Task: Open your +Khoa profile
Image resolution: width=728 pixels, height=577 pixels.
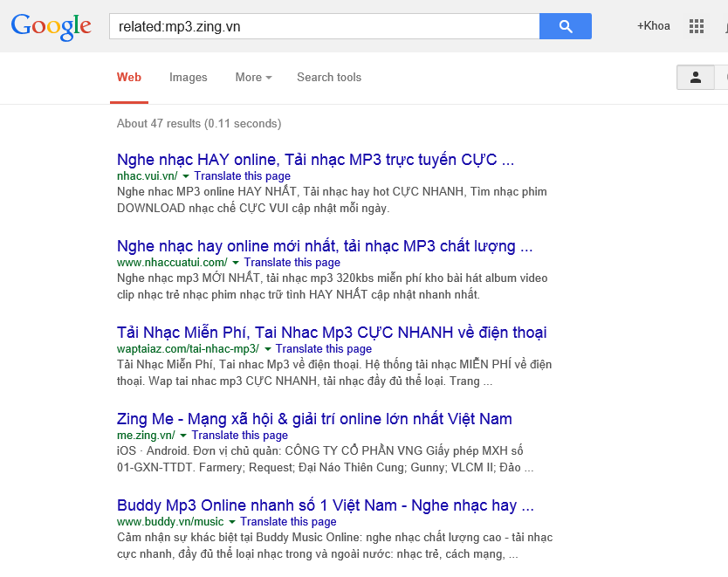Action: 653,25
